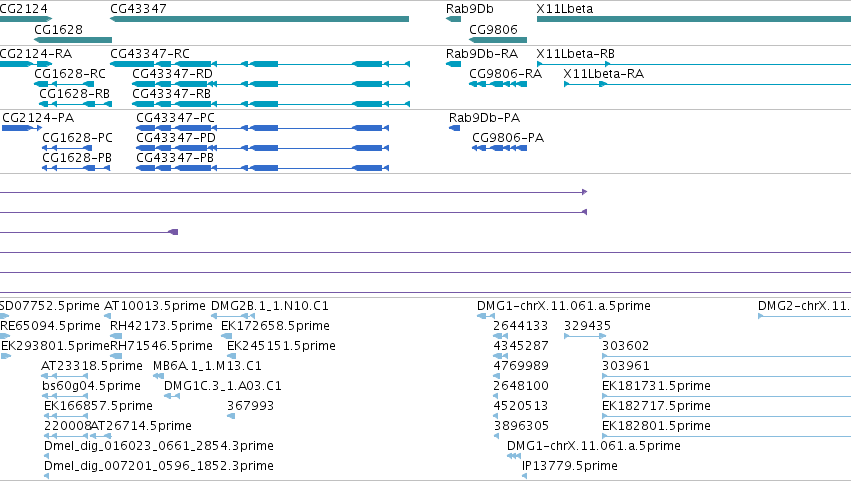Screen dimensions: 851x481
Task: Click the DMG1C.3_1.A03.C1 label
Action: coord(223,386)
